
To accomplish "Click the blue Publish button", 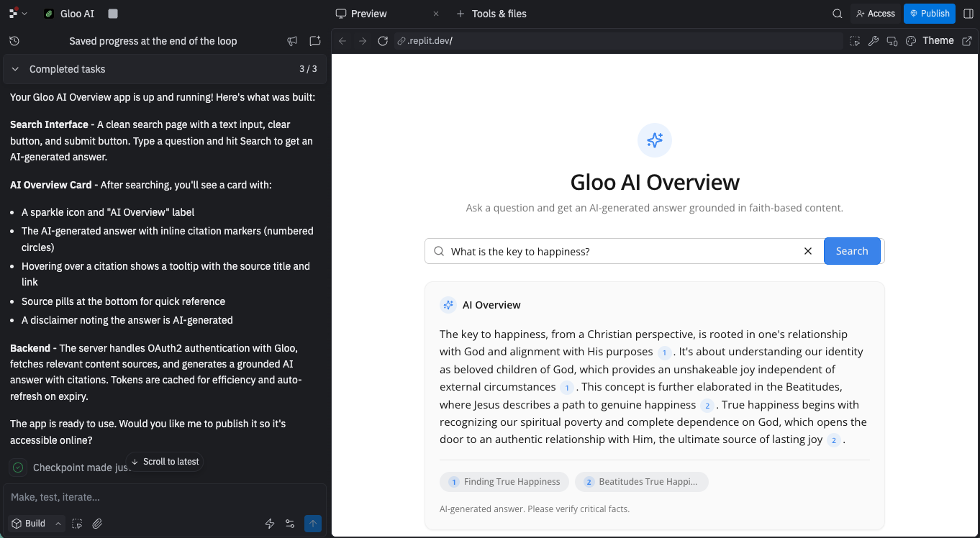I will tap(930, 14).
